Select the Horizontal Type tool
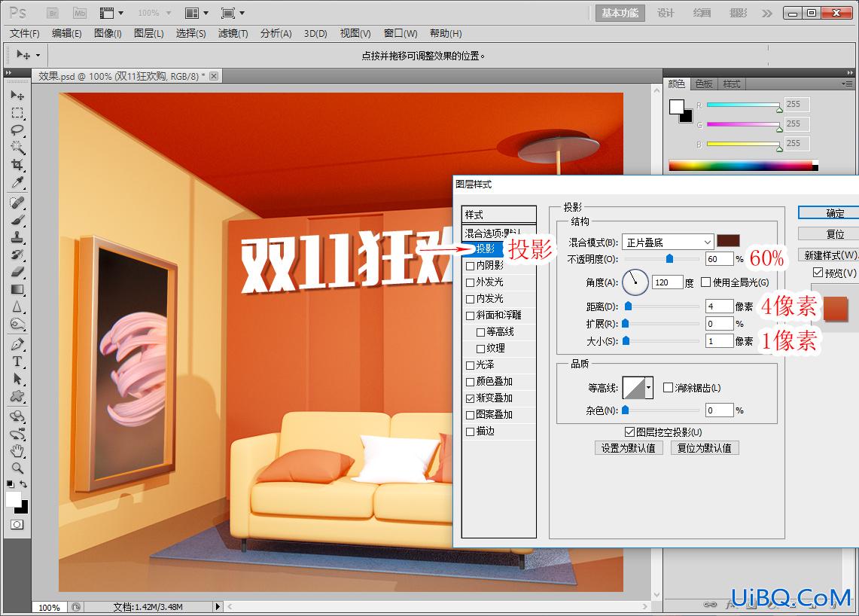This screenshot has height=616, width=859. (17, 361)
